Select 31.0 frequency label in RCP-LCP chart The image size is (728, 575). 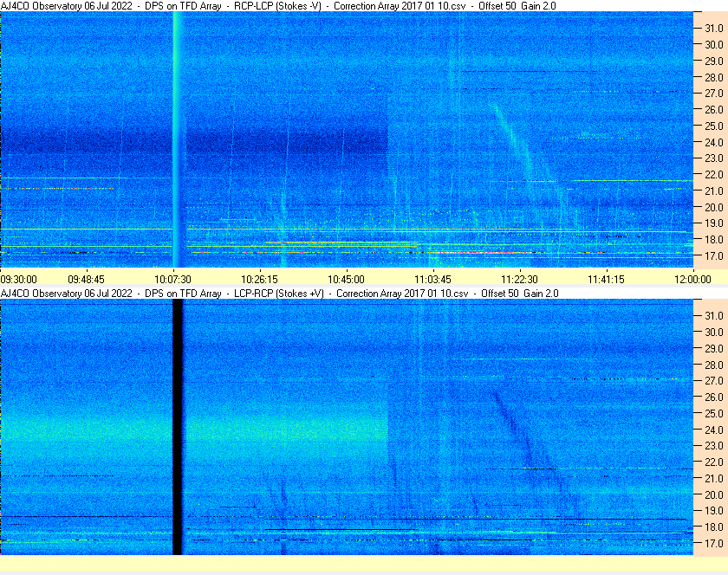tap(714, 29)
